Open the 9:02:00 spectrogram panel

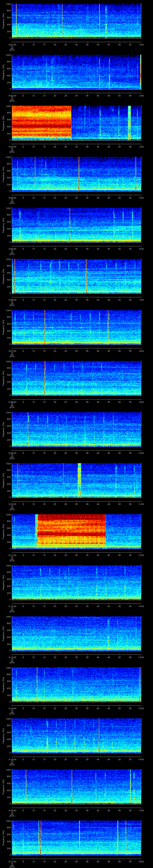coord(77,72)
